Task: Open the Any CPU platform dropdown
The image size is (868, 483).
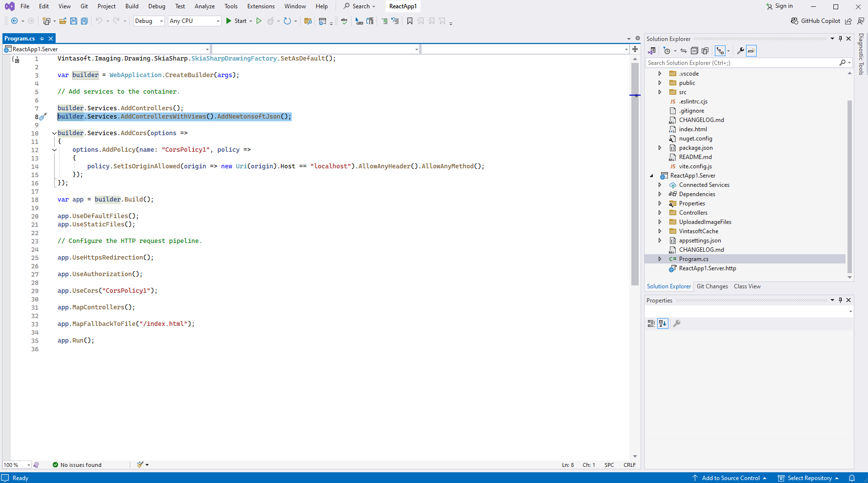Action: [x=194, y=21]
